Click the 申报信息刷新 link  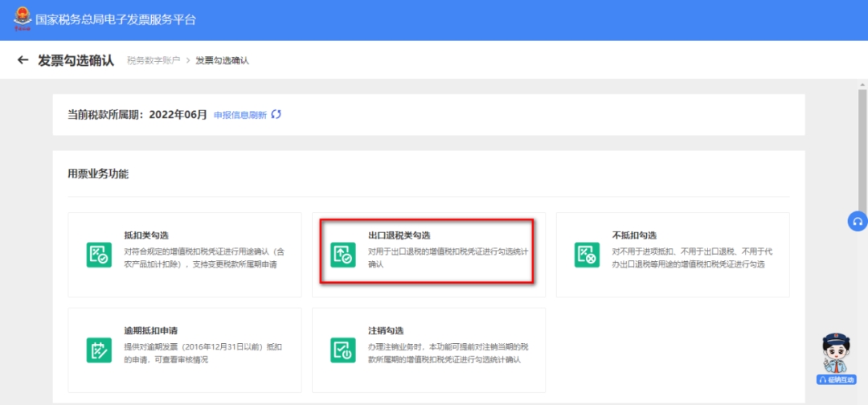[240, 115]
